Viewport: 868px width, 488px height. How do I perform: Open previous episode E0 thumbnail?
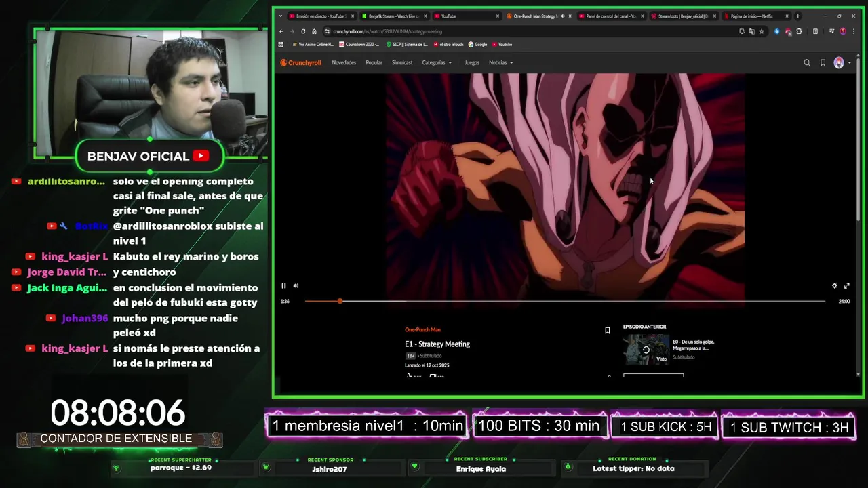point(646,350)
